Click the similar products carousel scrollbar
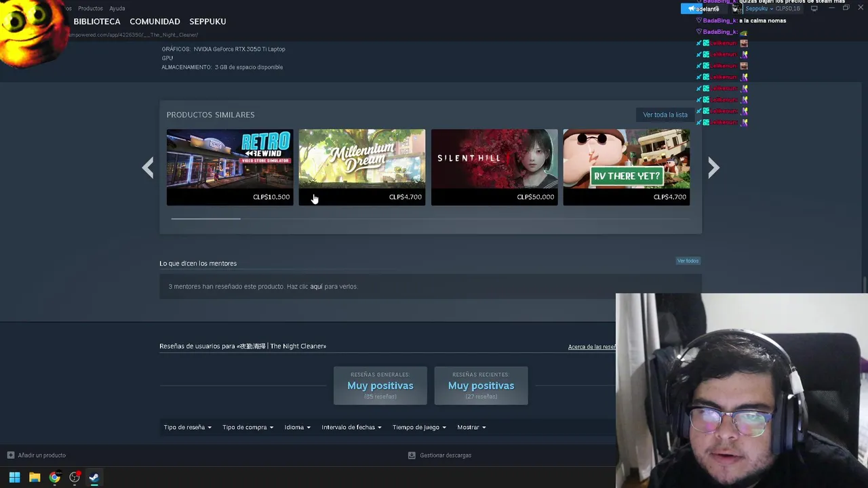 point(205,218)
